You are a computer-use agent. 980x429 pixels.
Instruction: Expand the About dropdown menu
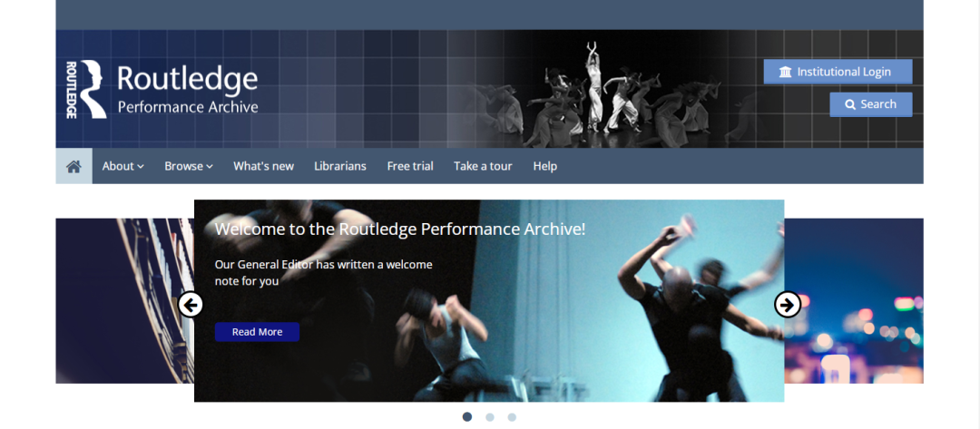(122, 166)
